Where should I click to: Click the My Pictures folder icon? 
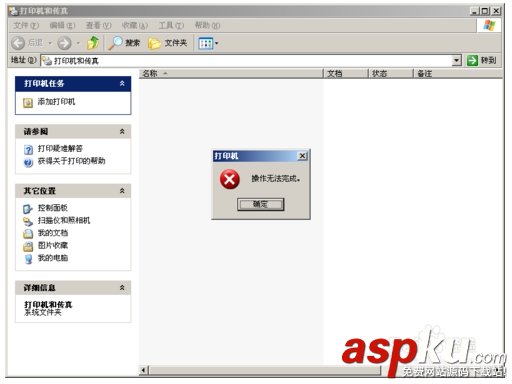click(x=28, y=247)
